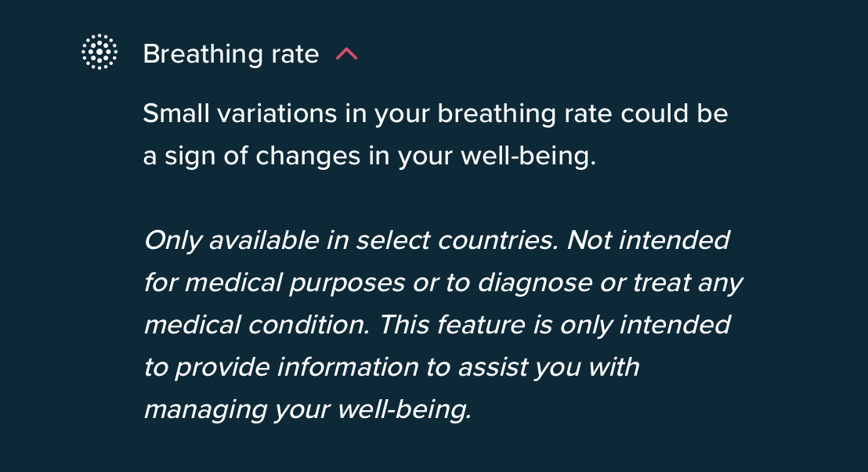This screenshot has width=868, height=472.
Task: Click the word 'changes' in the description
Action: pyautogui.click(x=308, y=157)
